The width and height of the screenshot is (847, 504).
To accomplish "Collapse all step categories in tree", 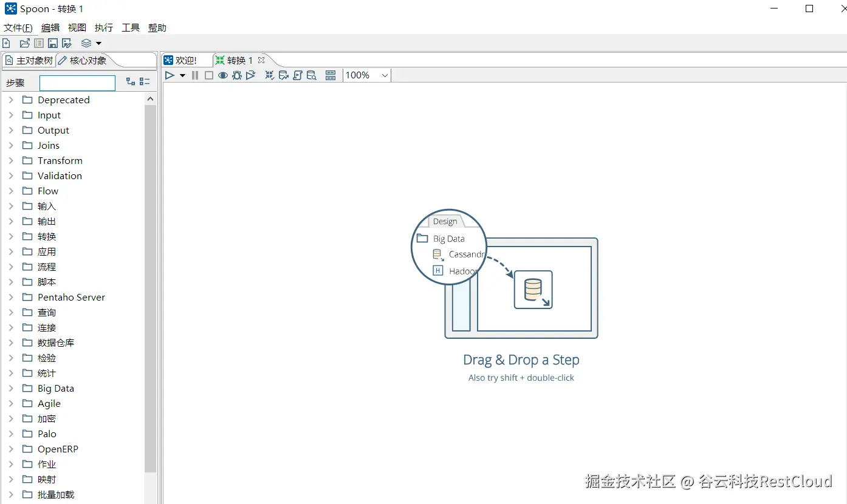I will [x=145, y=81].
